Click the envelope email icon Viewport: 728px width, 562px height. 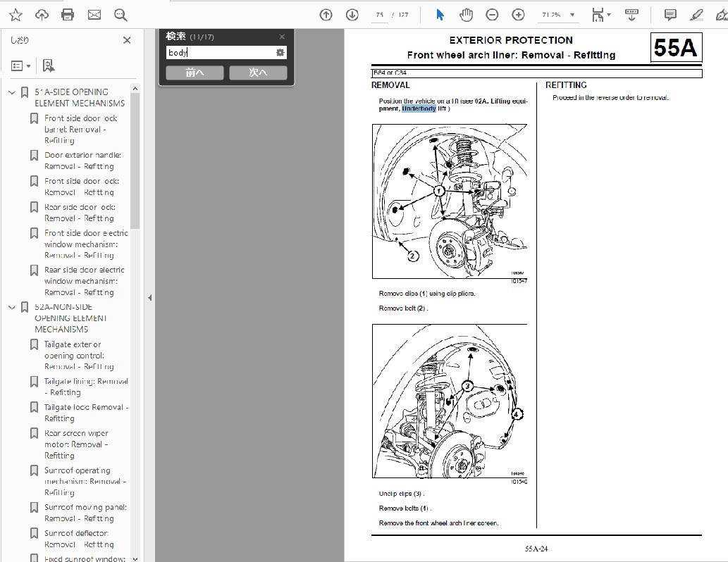94,15
